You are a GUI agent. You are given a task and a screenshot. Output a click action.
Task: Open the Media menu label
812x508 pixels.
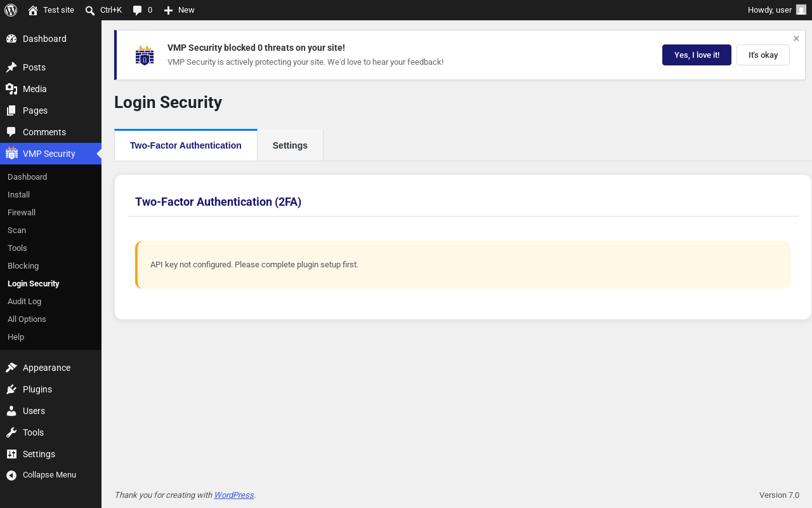(x=35, y=89)
